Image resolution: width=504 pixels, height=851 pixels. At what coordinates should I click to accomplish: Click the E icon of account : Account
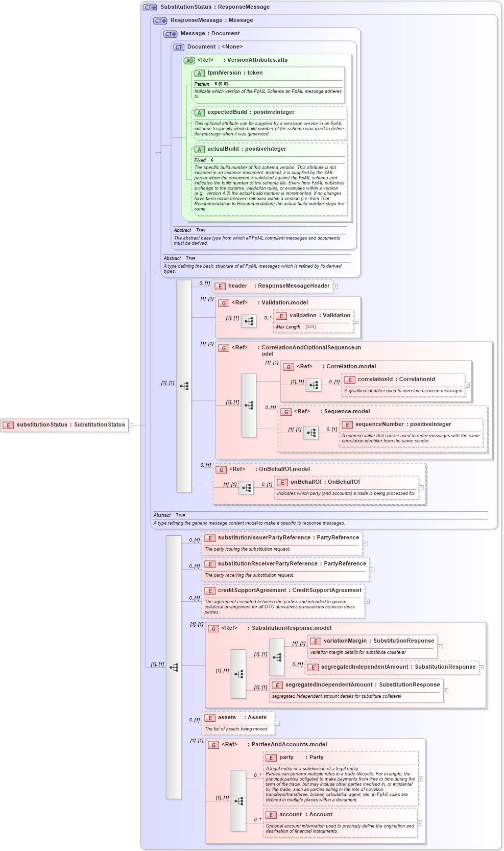coord(271,815)
